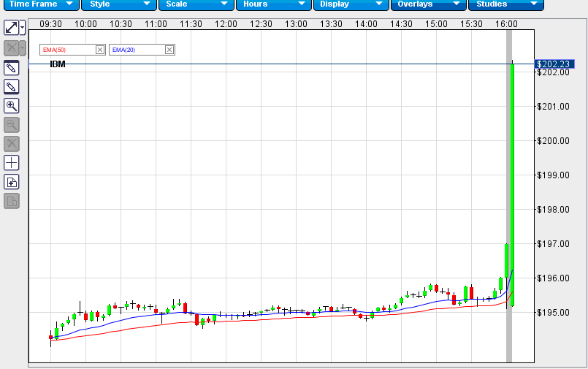The width and height of the screenshot is (588, 369).
Task: Click the 10:30 time axis label
Action: pos(121,24)
